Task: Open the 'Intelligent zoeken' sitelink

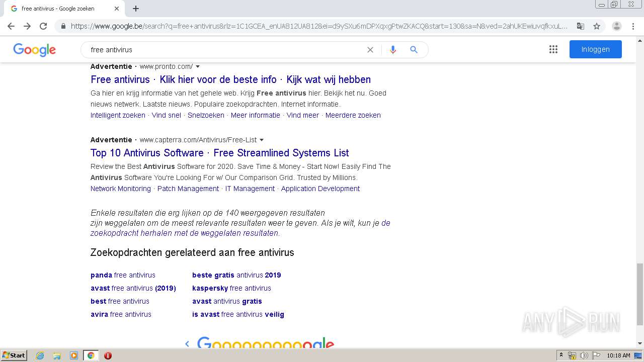Action: pos(118,115)
